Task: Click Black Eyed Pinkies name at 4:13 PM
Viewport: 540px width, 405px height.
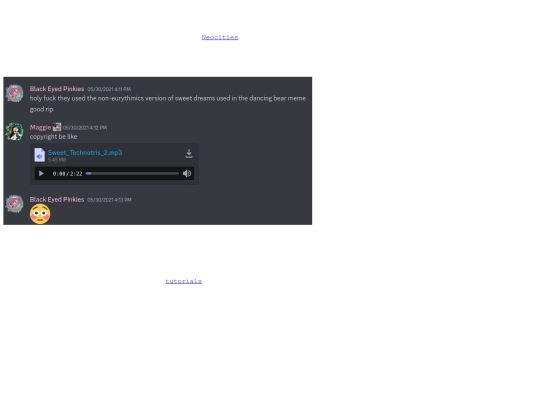Action: [57, 199]
